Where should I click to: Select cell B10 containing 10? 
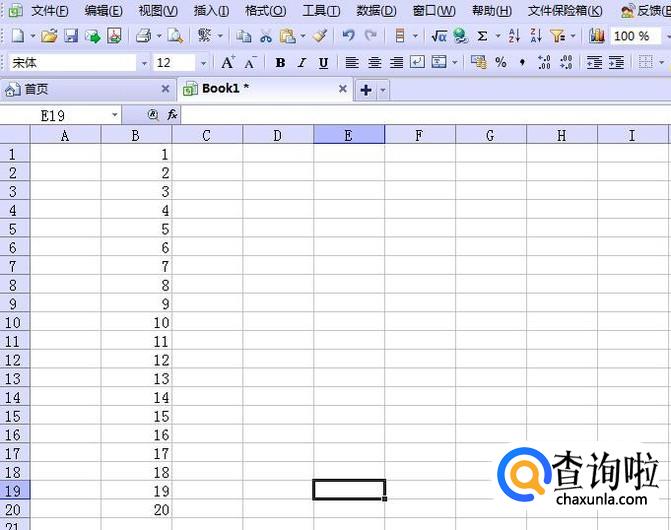pos(137,323)
